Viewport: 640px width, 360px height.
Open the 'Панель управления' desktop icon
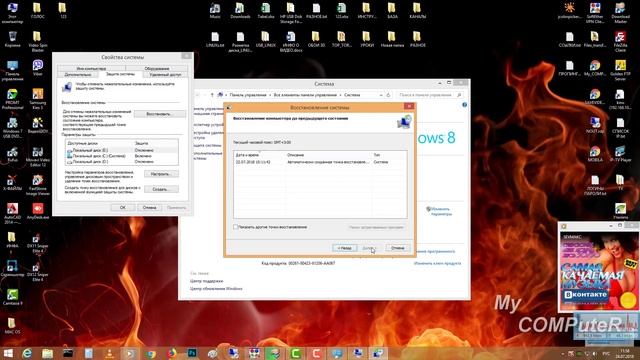12,70
